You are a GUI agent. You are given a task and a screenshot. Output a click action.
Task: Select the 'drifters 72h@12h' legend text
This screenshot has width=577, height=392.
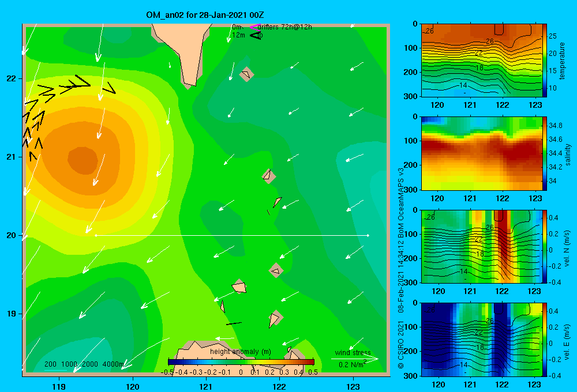(284, 27)
